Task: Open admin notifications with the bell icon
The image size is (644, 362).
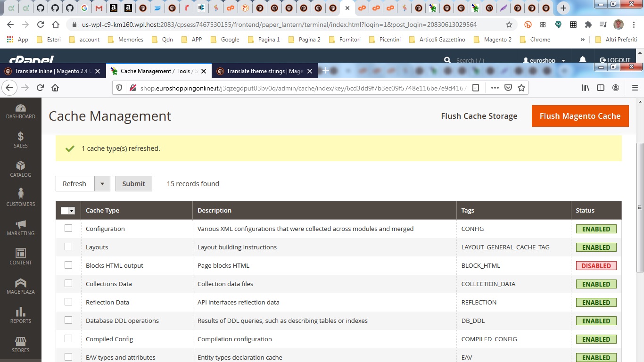Action: point(583,60)
